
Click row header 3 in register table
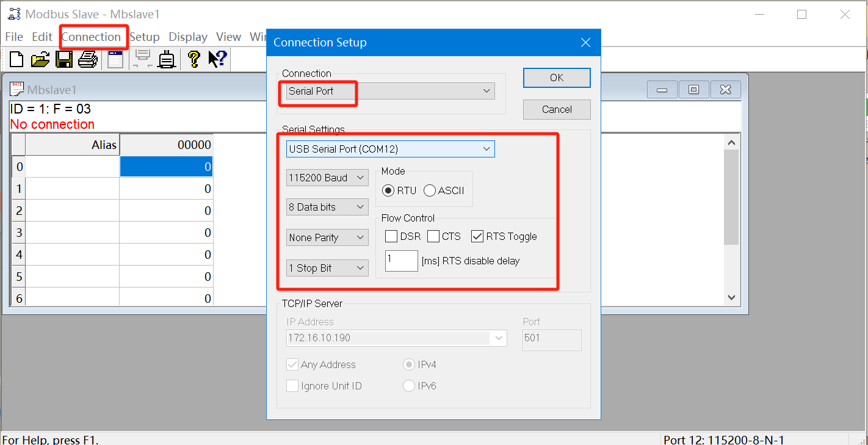pos(19,233)
